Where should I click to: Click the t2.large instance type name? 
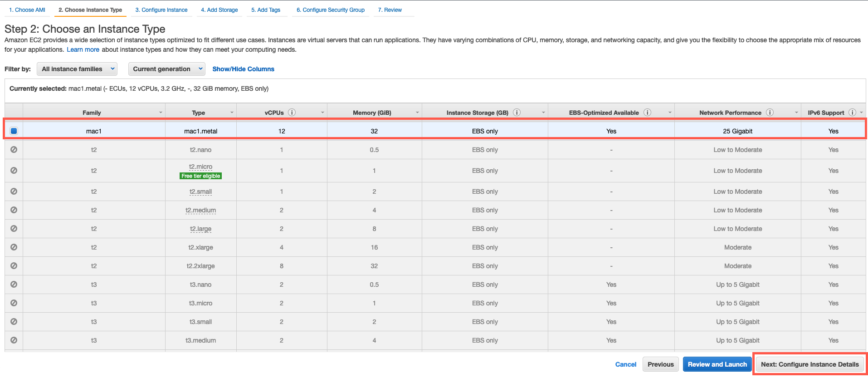pos(200,229)
